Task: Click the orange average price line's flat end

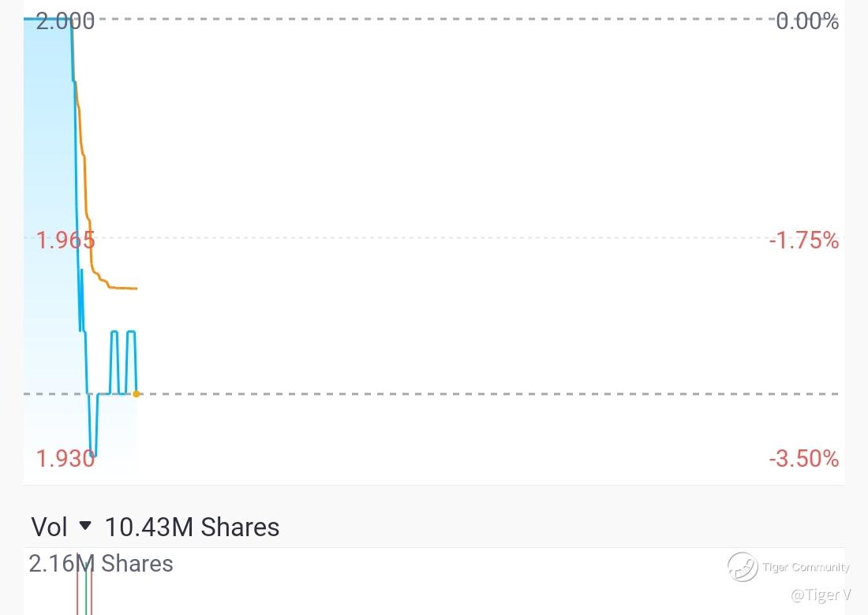Action: coord(125,288)
